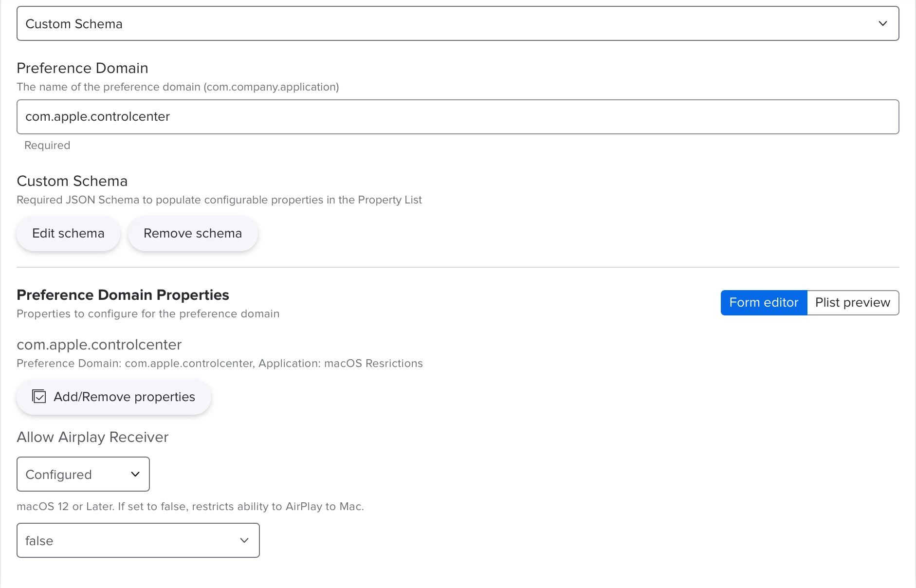Open the false value dropdown
The height and width of the screenshot is (588, 916).
(x=138, y=540)
